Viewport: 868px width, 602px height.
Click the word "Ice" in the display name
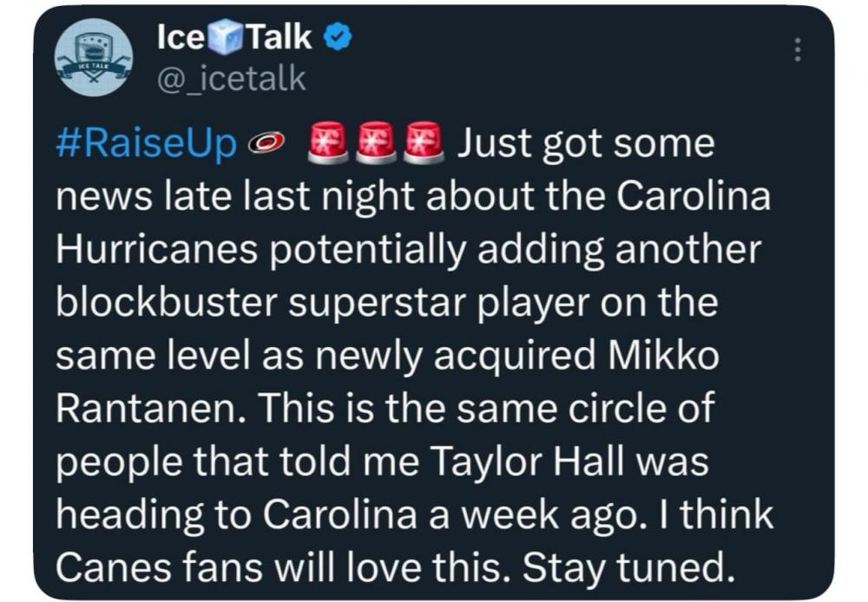[x=181, y=37]
